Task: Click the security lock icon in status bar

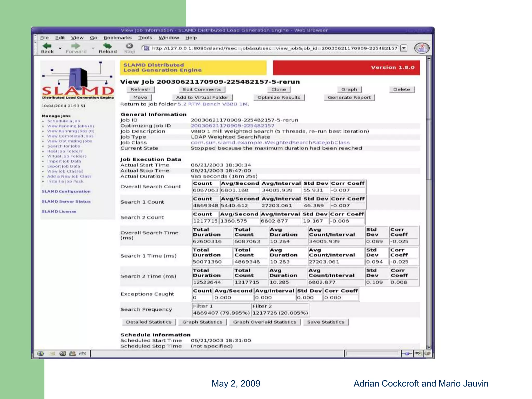Action: click(427, 353)
